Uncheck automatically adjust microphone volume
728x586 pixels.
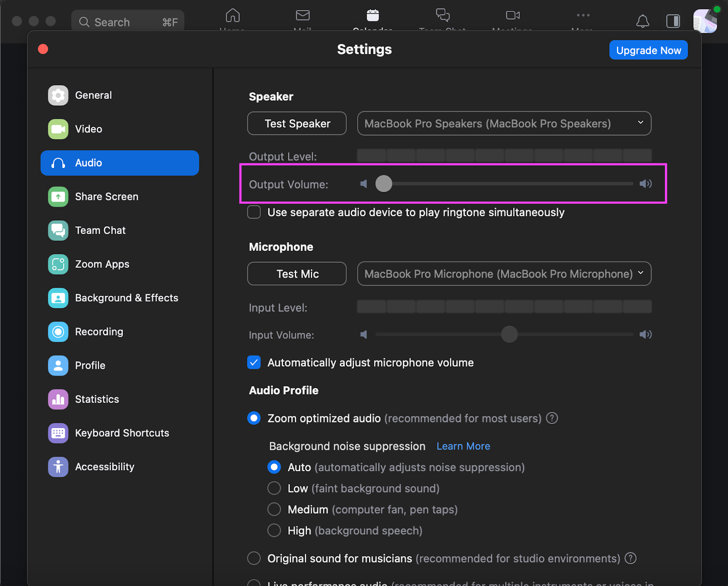coord(254,362)
